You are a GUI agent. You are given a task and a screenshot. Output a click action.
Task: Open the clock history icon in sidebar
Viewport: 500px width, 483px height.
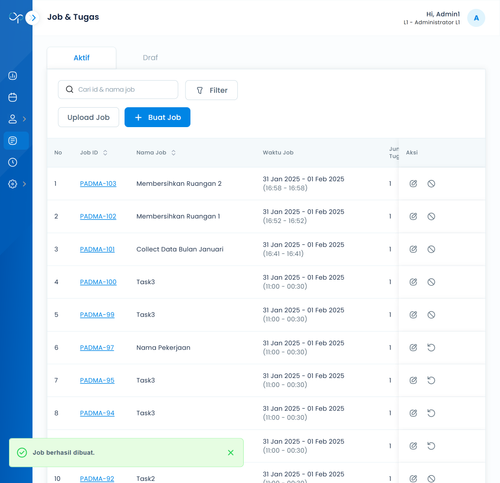pos(13,162)
